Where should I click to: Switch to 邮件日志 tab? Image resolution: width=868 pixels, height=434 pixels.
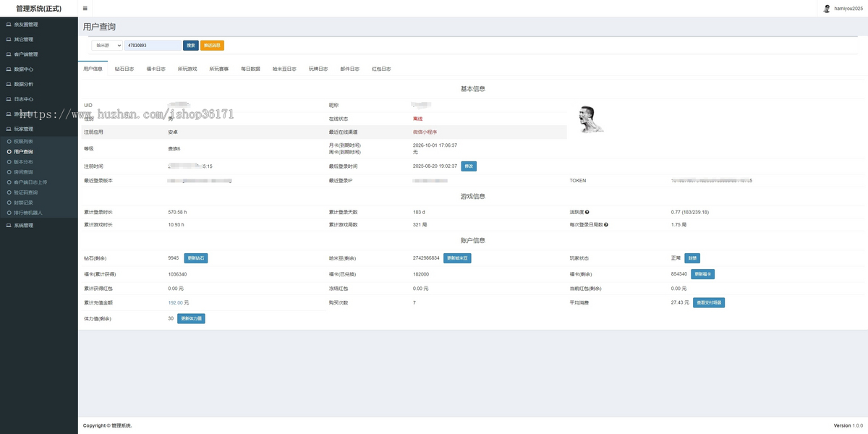(x=350, y=69)
